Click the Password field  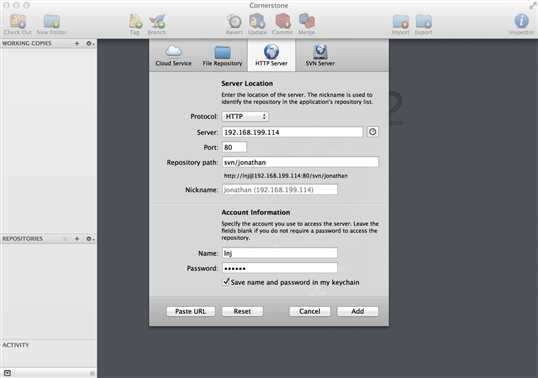(x=280, y=268)
